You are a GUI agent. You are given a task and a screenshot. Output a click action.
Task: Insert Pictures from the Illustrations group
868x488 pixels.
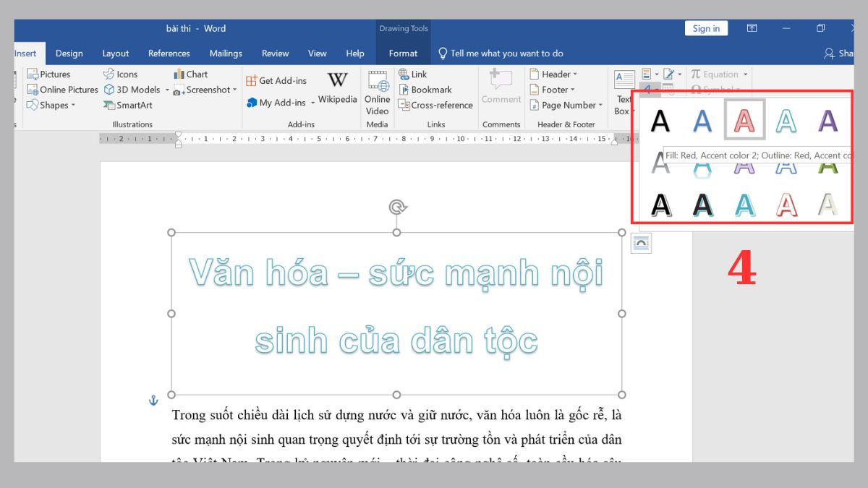click(x=48, y=74)
